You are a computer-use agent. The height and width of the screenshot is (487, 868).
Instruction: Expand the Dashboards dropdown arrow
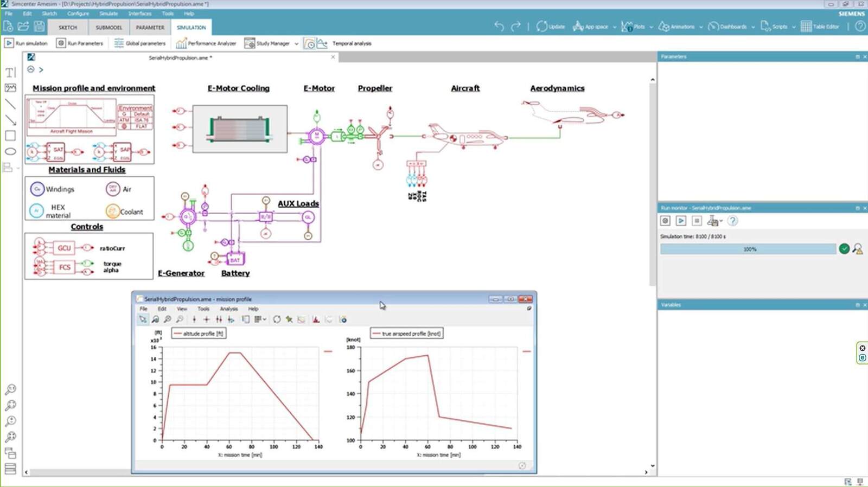pos(753,27)
